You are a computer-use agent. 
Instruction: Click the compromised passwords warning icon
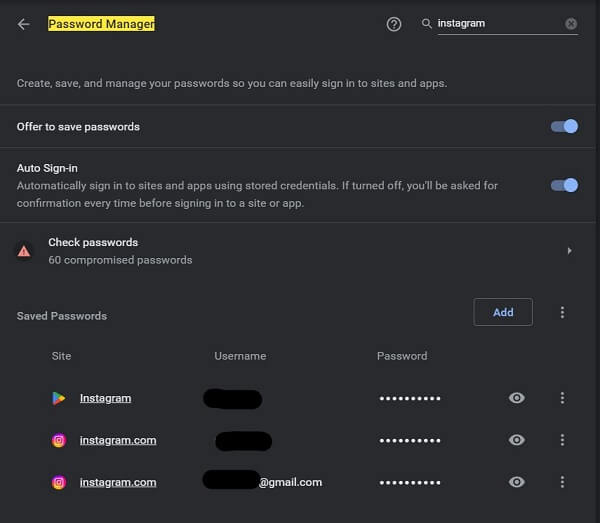click(24, 251)
